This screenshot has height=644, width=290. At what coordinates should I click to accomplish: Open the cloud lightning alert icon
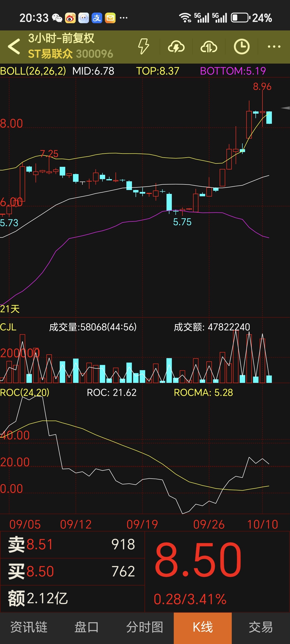tap(176, 46)
